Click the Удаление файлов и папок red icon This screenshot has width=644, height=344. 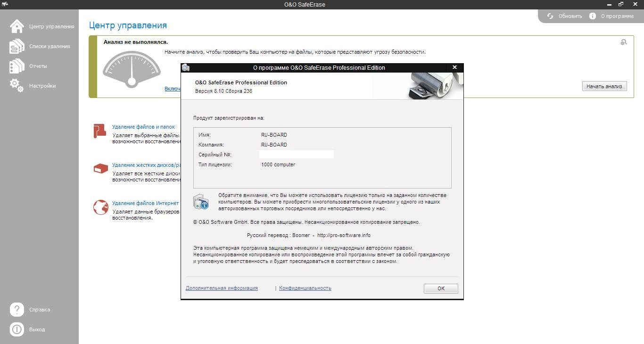[x=100, y=131]
